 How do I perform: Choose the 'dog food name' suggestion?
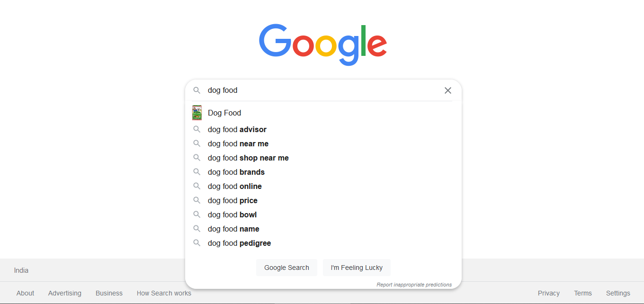click(x=233, y=229)
